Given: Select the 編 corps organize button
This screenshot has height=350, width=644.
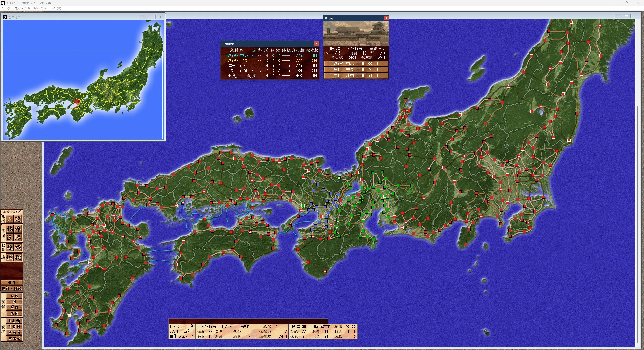Looking at the screenshot, I should [10, 229].
